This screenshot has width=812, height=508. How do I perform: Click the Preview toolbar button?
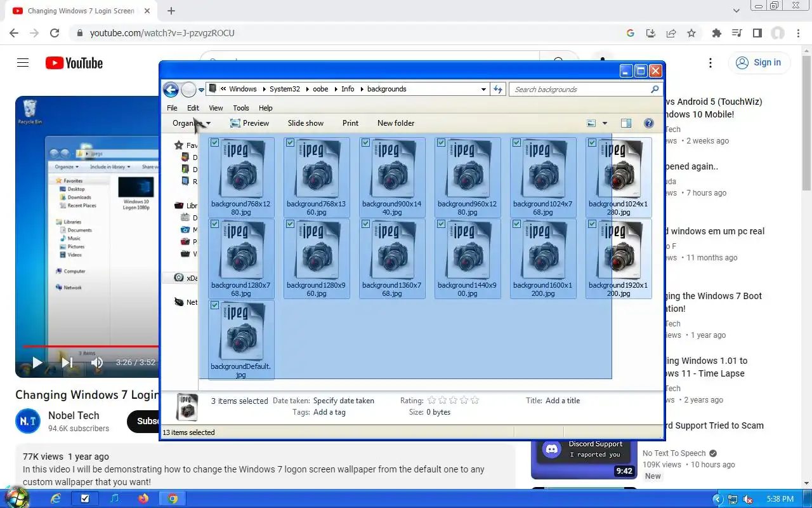click(249, 123)
